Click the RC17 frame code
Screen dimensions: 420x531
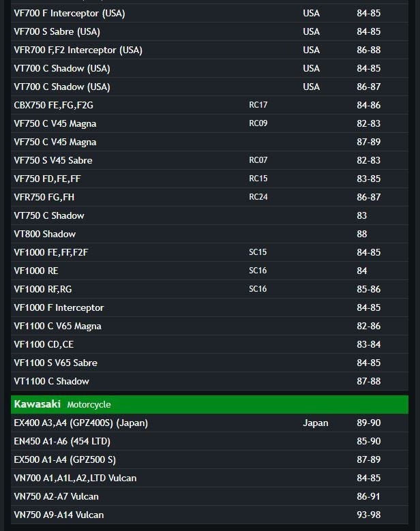point(258,105)
